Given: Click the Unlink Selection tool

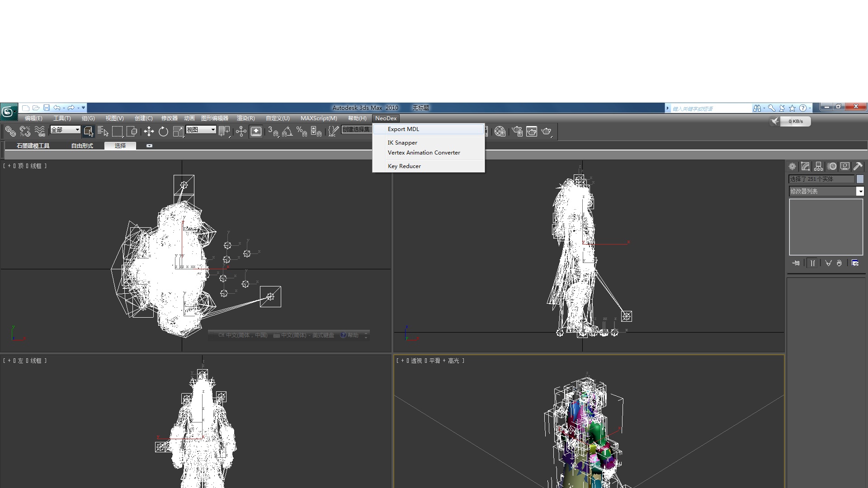Looking at the screenshot, I should pos(25,131).
